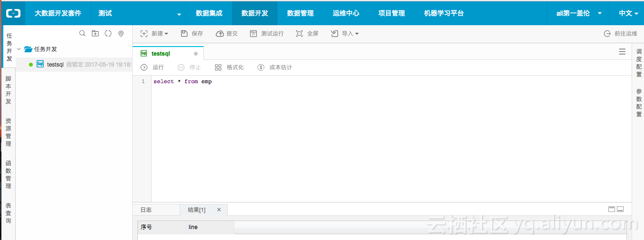The height and width of the screenshot is (240, 644).
Task: Open the 数据开发 menu
Action: tap(255, 13)
